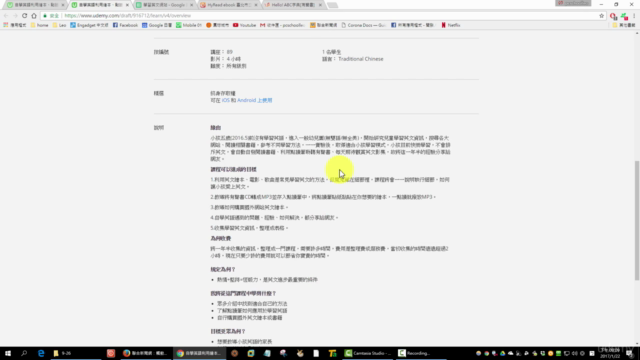Open the Corona Docs bookmark
The height and width of the screenshot is (360, 640).
(x=363, y=25)
